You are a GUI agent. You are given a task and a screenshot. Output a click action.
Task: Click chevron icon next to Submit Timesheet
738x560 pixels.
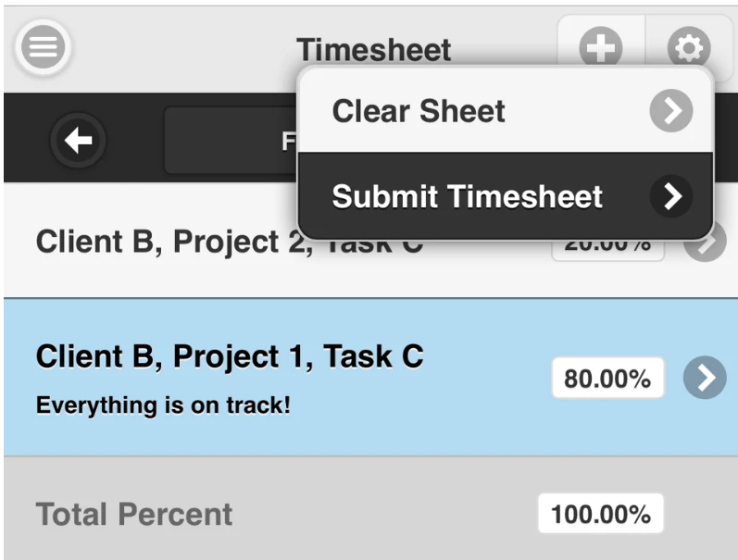pos(671,195)
